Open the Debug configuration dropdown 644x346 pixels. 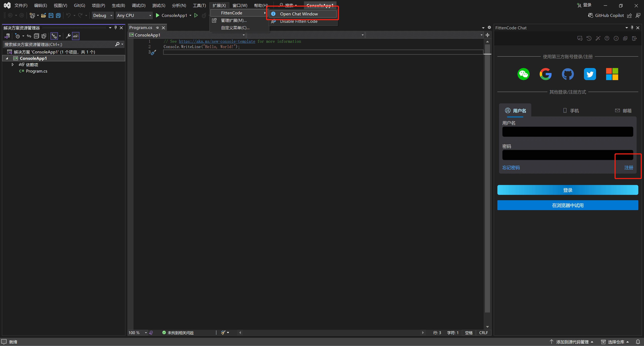tap(103, 15)
